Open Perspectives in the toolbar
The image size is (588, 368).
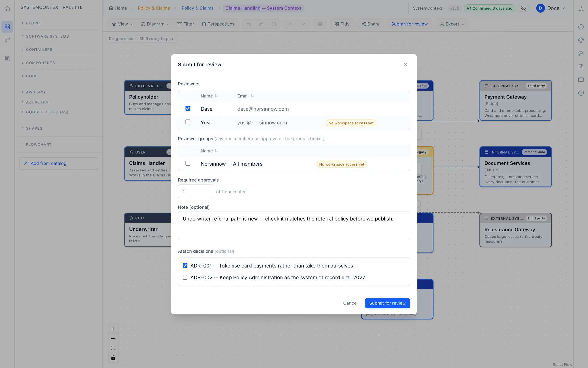click(x=218, y=24)
